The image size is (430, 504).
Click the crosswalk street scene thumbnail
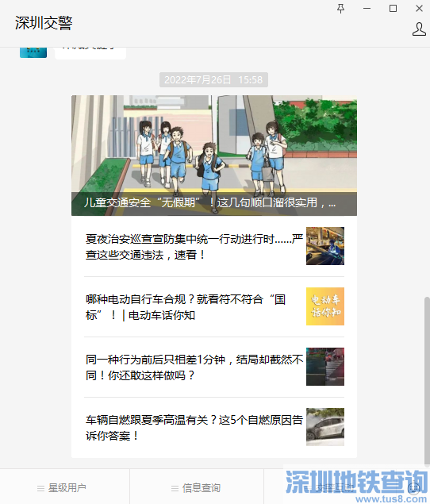[x=325, y=367]
